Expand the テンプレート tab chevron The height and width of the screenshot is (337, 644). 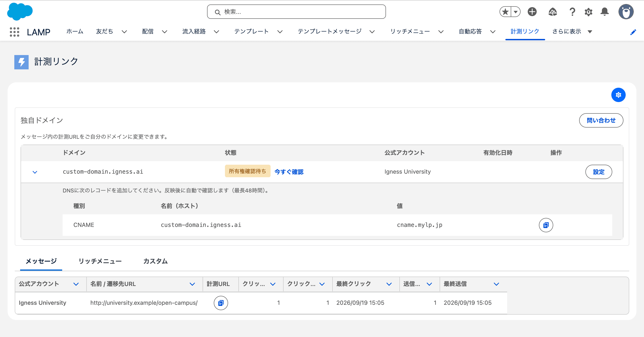[x=280, y=32]
